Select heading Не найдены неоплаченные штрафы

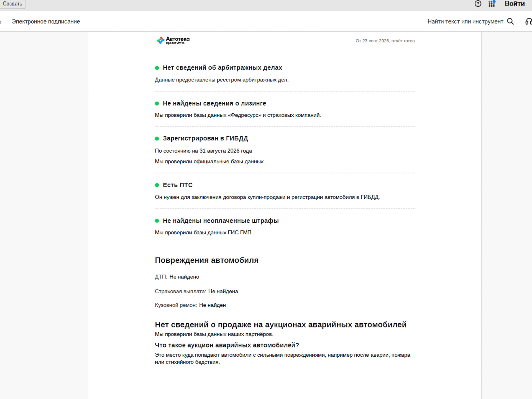click(x=221, y=221)
